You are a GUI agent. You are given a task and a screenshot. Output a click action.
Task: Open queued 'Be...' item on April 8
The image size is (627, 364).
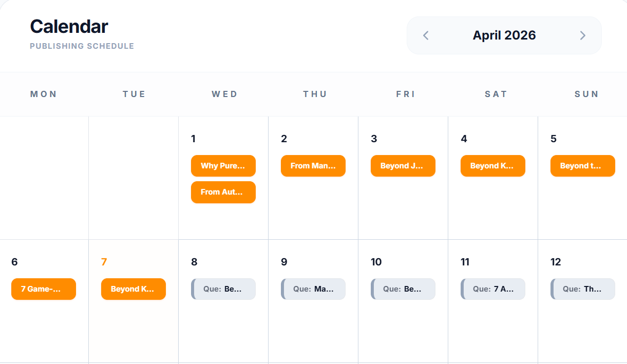(223, 289)
